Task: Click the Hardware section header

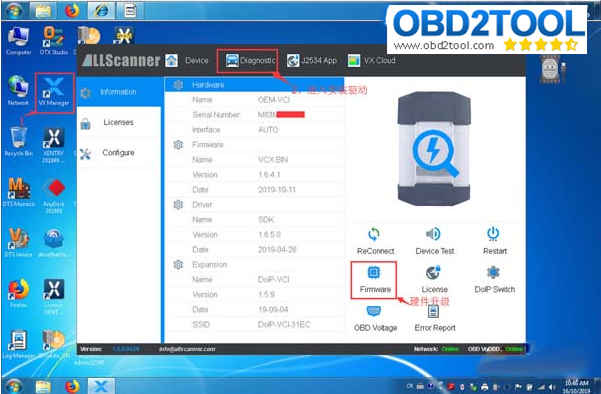Action: 255,85
